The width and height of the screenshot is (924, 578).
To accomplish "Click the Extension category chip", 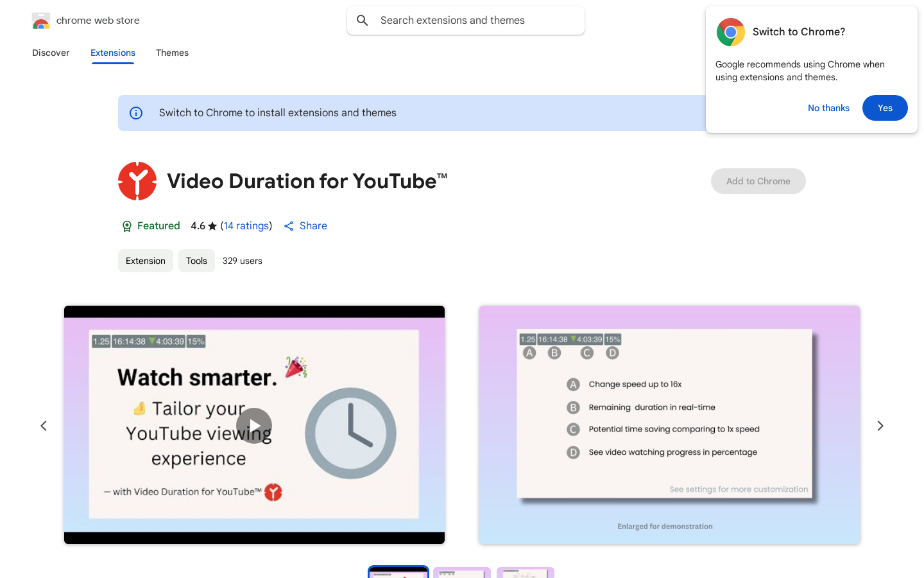I will point(146,261).
